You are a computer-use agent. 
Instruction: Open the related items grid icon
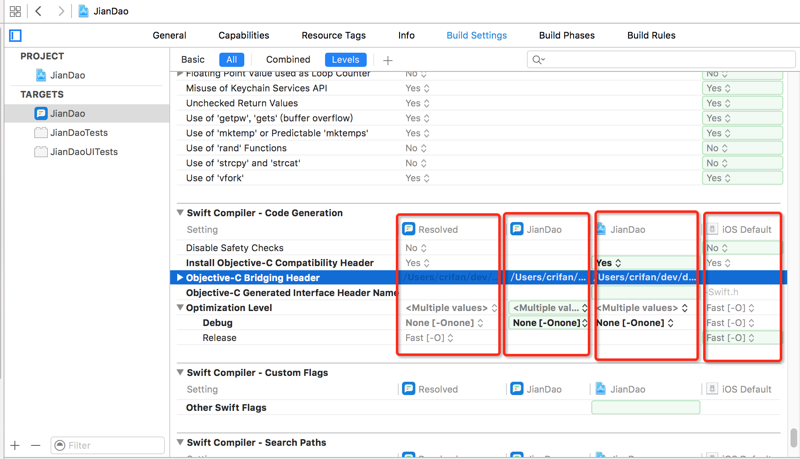[x=15, y=11]
